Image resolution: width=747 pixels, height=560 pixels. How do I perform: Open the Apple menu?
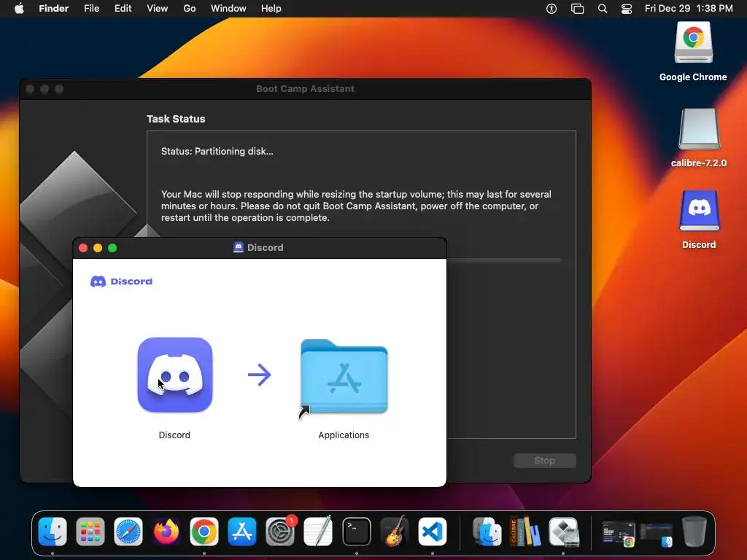point(19,9)
